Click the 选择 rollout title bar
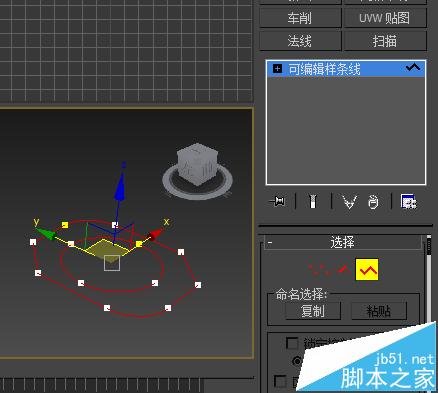This screenshot has width=438, height=393. [x=343, y=242]
